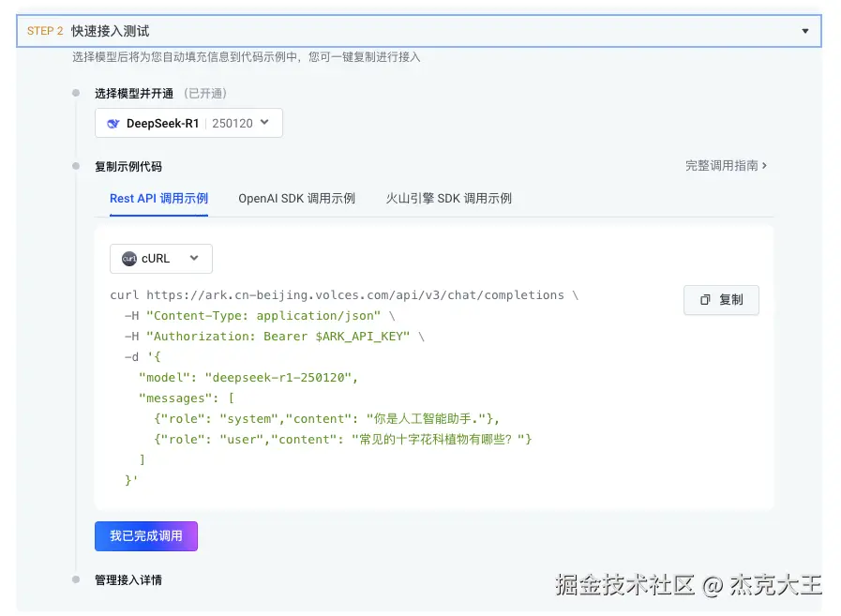Image resolution: width=841 pixels, height=616 pixels.
Task: Click the Authorization Bearer $ARK_API_KEY line
Action: (x=274, y=337)
